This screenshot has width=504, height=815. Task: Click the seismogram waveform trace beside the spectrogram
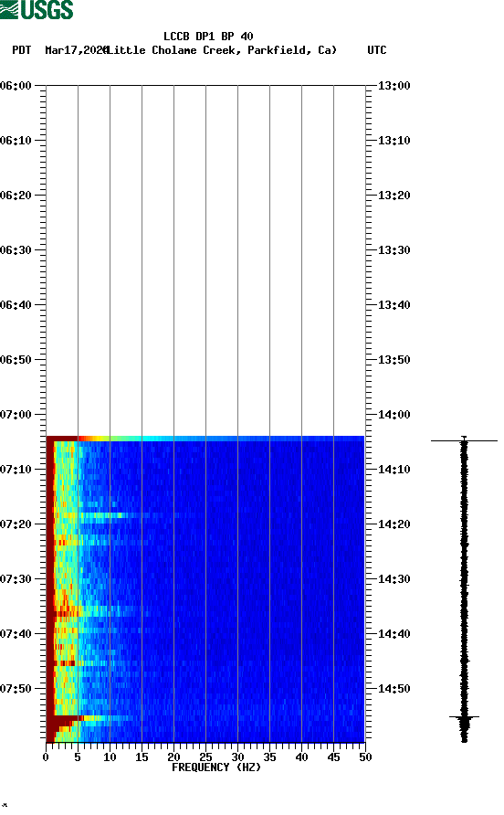point(464,590)
